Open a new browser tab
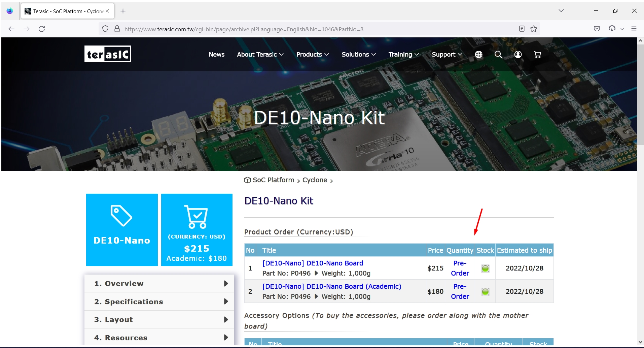The width and height of the screenshot is (644, 348). pyautogui.click(x=123, y=11)
